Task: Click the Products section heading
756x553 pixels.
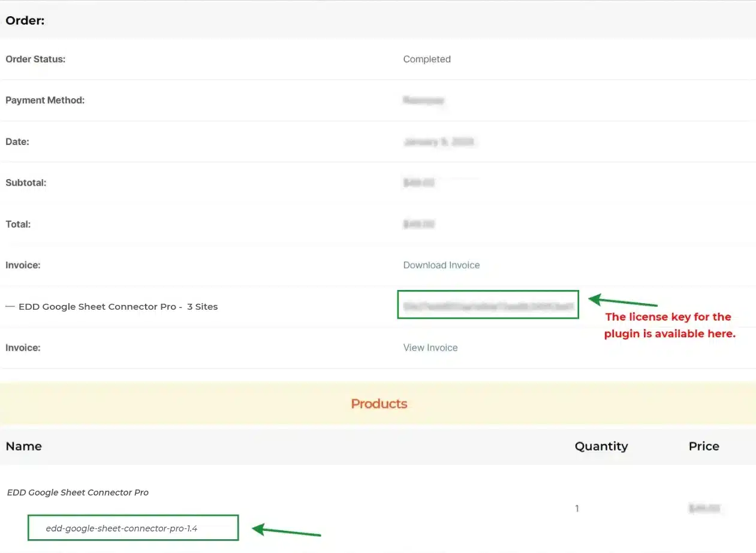Action: [379, 404]
